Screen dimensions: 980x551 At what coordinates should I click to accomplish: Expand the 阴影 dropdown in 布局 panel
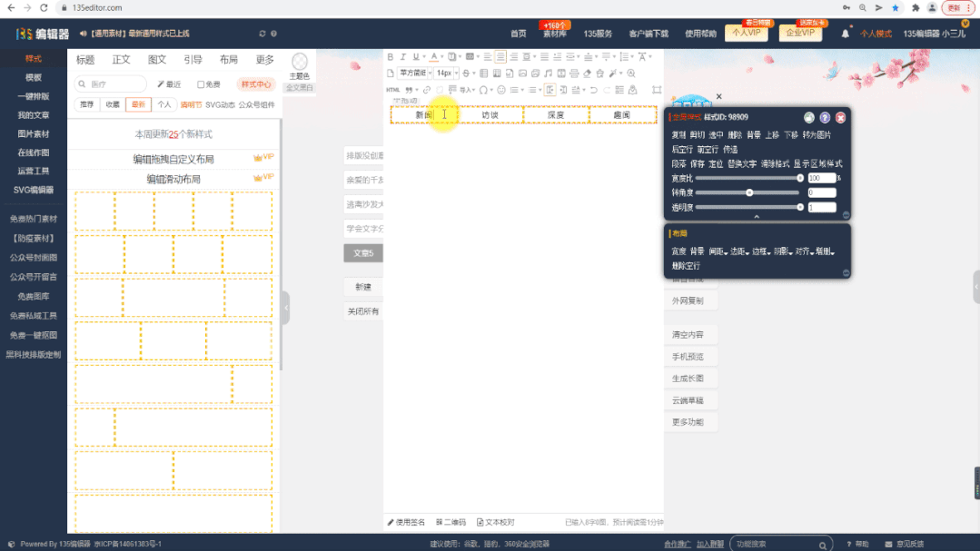[x=783, y=251]
